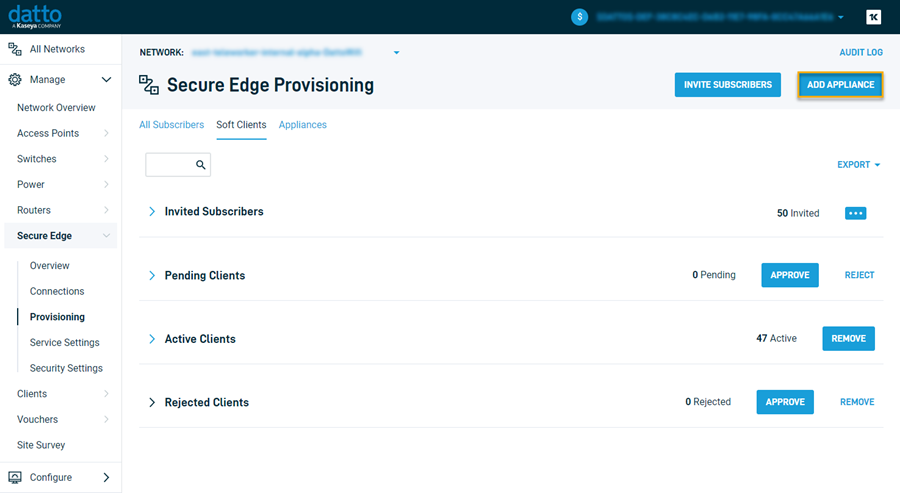Remove active clients
Viewport: 900px width, 493px height.
848,339
